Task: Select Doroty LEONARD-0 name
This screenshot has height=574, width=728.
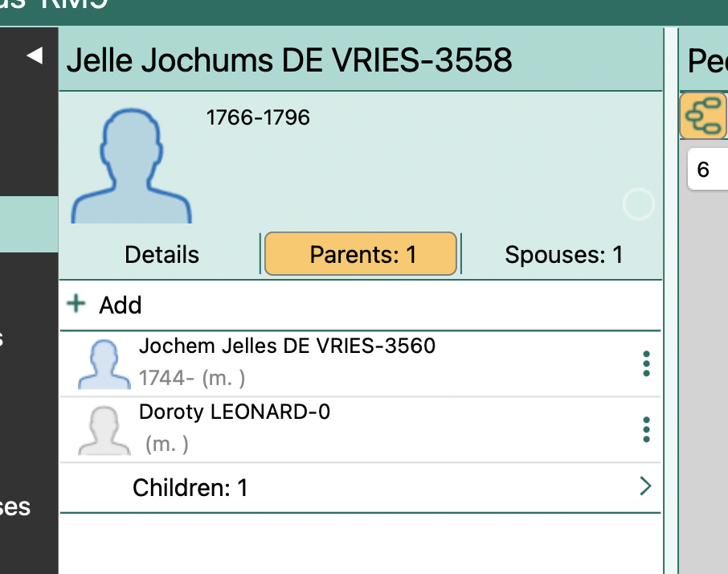Action: (x=234, y=412)
